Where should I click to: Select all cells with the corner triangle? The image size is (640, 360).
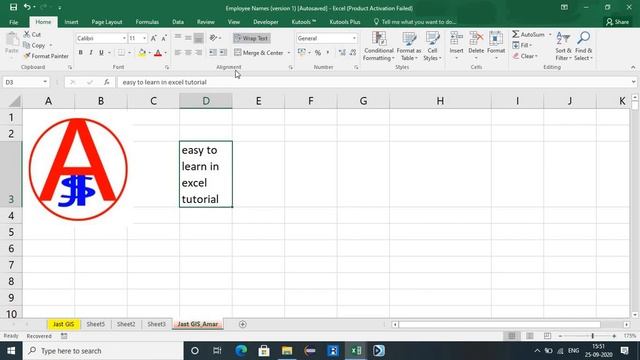pos(14,101)
